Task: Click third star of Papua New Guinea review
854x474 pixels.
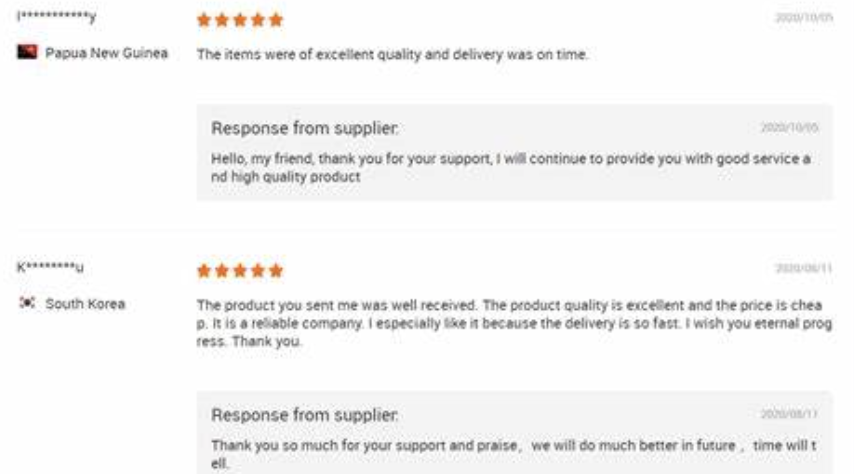Action: [x=240, y=21]
